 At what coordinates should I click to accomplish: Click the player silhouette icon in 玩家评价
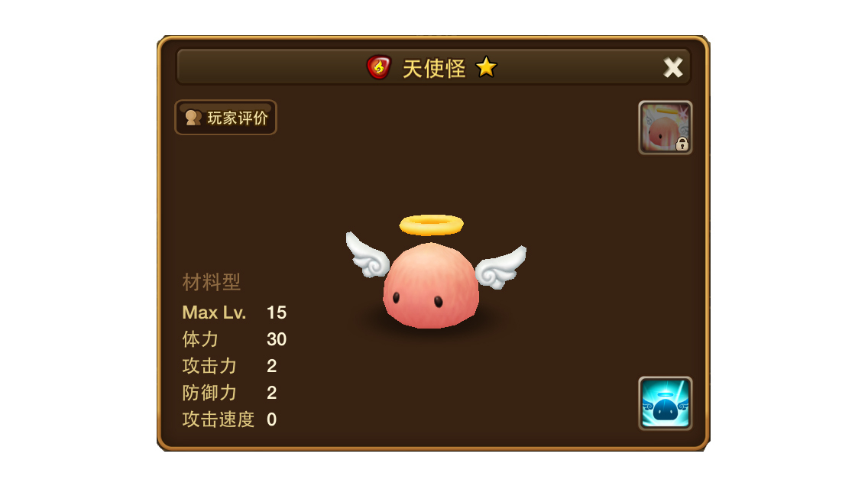coord(193,118)
